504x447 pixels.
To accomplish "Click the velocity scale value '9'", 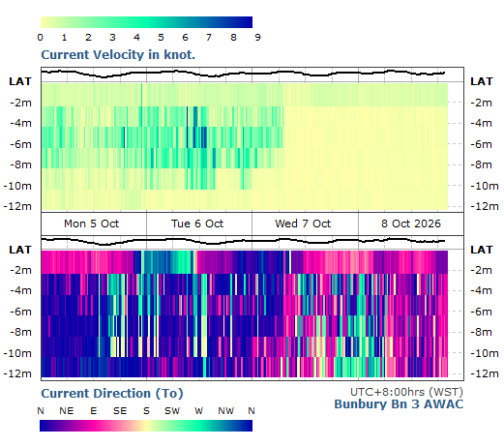I will pos(257,38).
